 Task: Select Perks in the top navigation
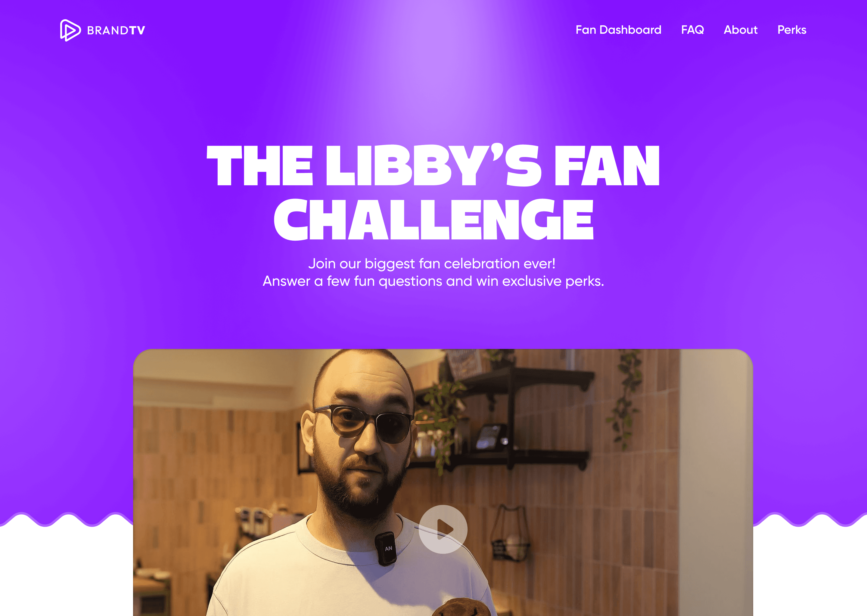click(x=791, y=30)
